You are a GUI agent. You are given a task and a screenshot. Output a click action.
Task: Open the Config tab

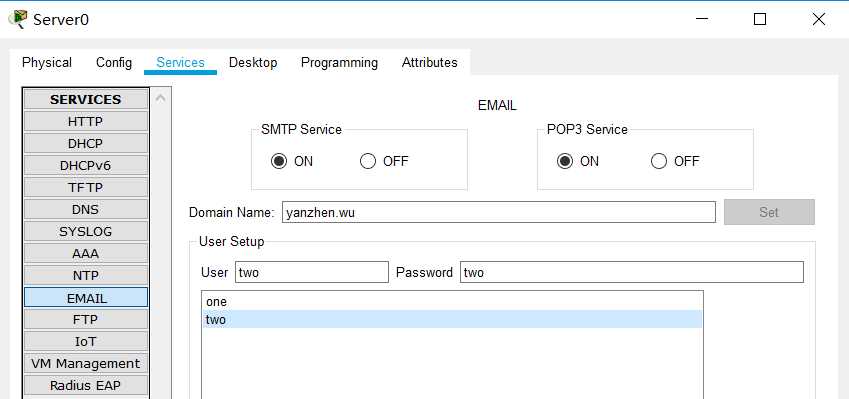[114, 63]
